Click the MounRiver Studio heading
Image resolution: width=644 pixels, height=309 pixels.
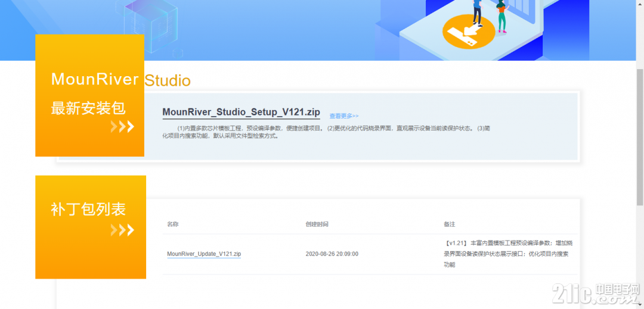pos(120,80)
